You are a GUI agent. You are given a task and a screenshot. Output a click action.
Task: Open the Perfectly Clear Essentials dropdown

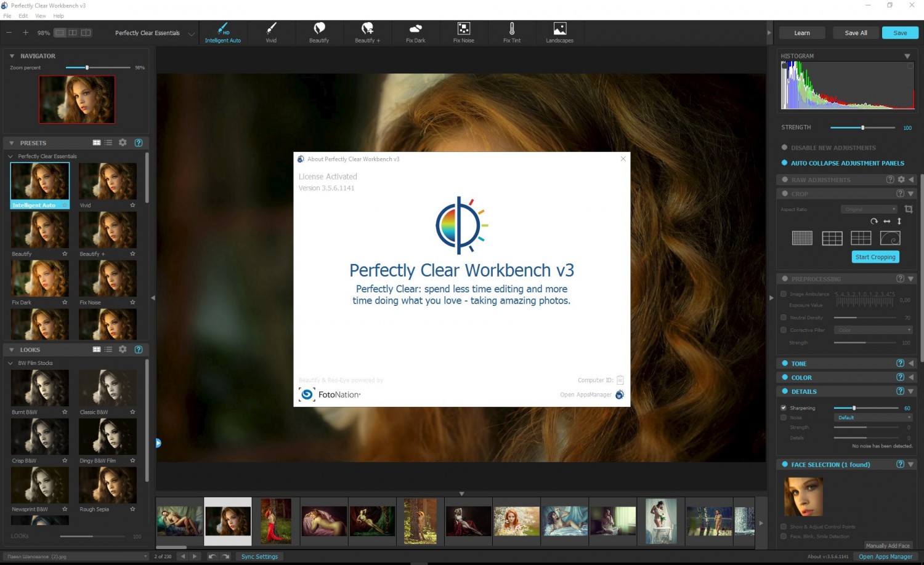[191, 33]
